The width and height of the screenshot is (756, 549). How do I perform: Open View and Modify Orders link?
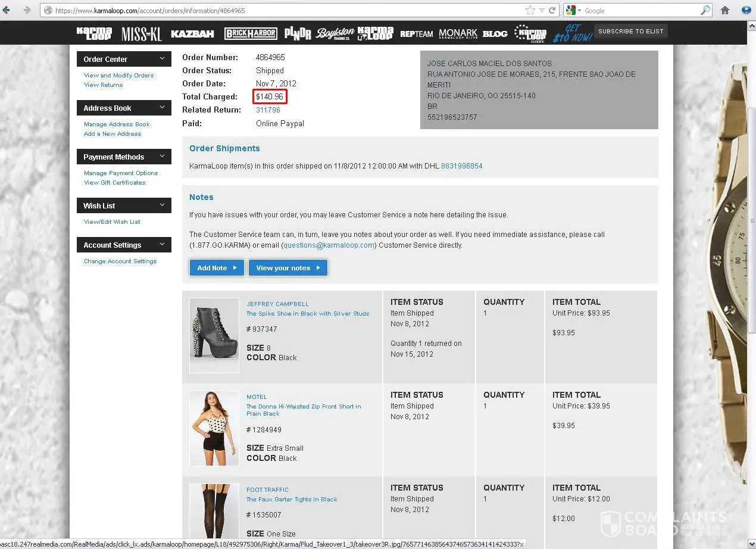118,76
